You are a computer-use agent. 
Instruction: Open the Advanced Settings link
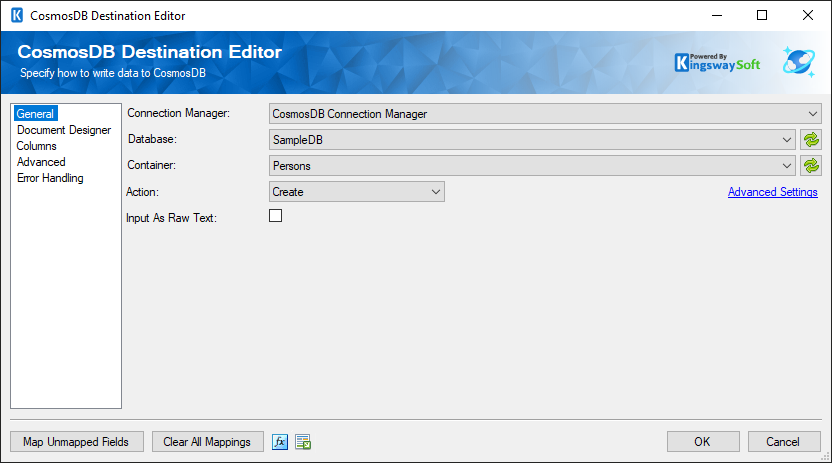773,192
